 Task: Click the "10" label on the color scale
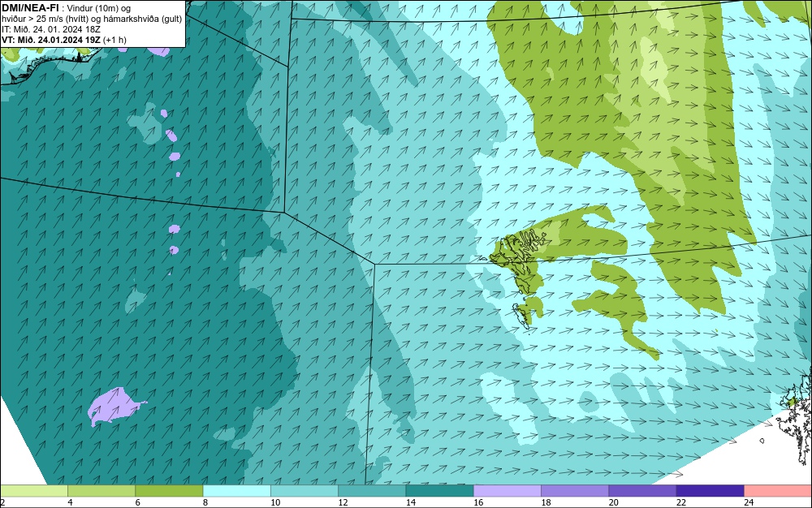pyautogui.click(x=275, y=502)
